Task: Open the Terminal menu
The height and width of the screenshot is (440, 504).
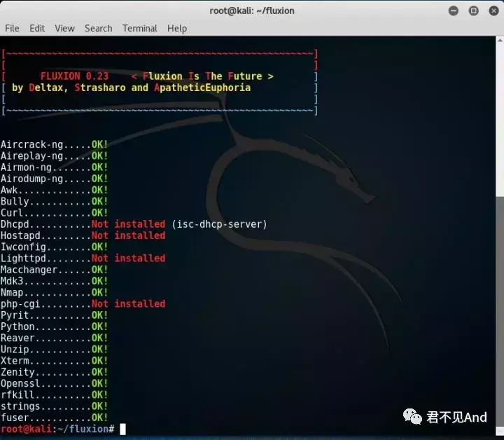Action: click(x=139, y=28)
